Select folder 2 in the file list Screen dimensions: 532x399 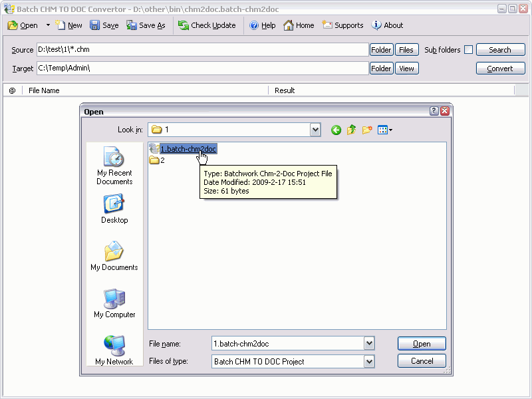point(157,160)
